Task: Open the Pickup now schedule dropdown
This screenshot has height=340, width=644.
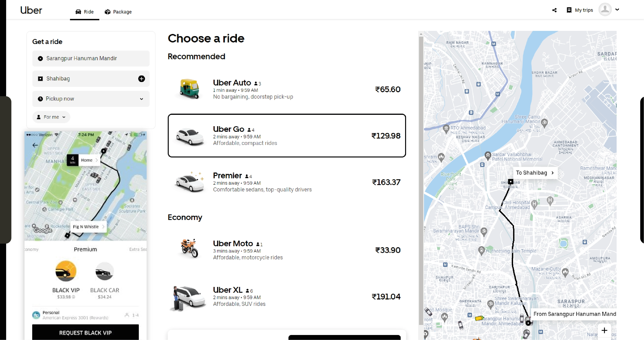Action: pyautogui.click(x=91, y=99)
